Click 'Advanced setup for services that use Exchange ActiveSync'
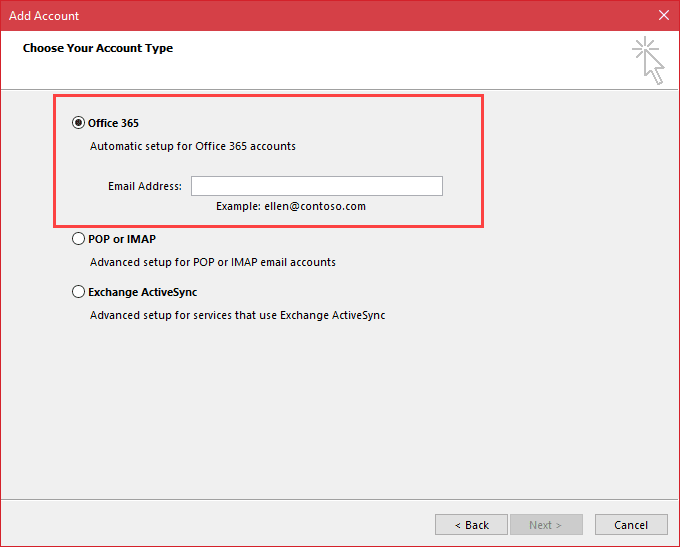680x547 pixels. coord(237,315)
